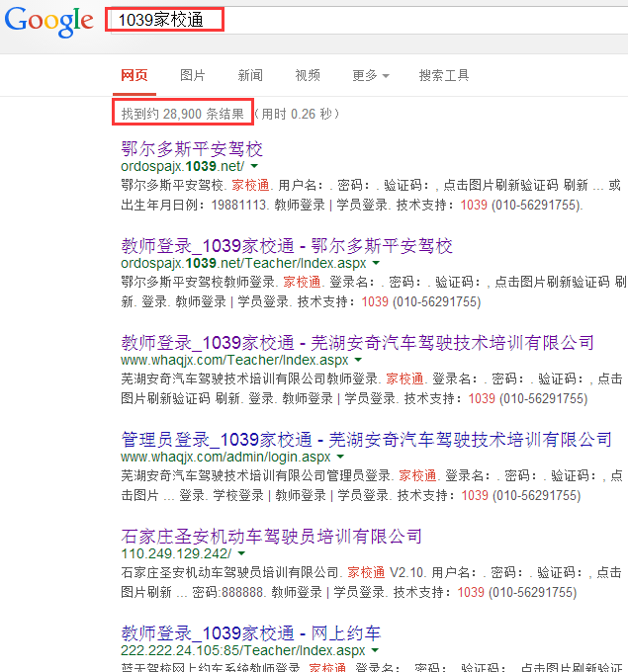This screenshot has width=628, height=672.
Task: Click URL text www.whaqjx.com/Teacher/Index.aspx
Action: [x=234, y=360]
